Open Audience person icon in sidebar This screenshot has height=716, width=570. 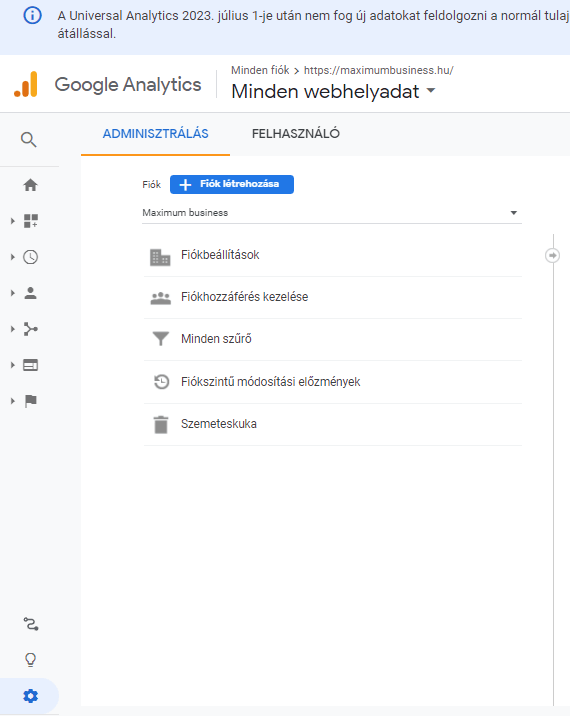pyautogui.click(x=31, y=293)
